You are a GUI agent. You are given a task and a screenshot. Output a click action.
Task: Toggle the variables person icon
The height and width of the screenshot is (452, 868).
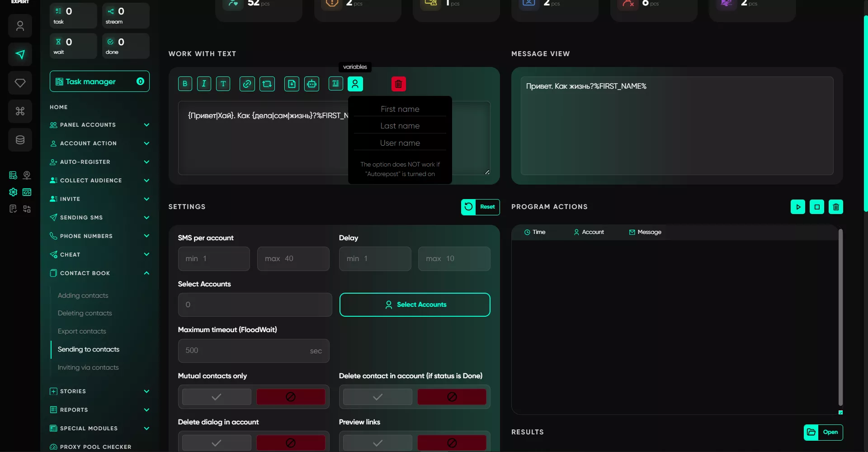[x=355, y=84]
